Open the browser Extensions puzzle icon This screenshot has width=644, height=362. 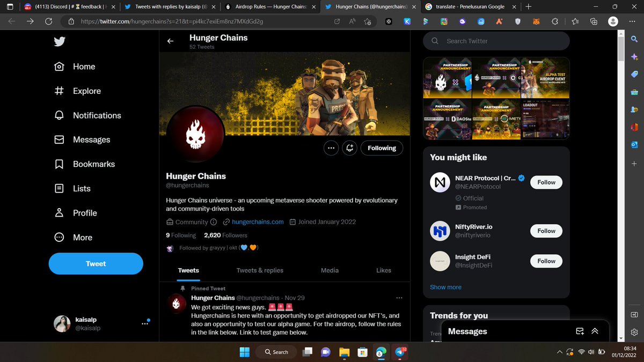coord(555,21)
